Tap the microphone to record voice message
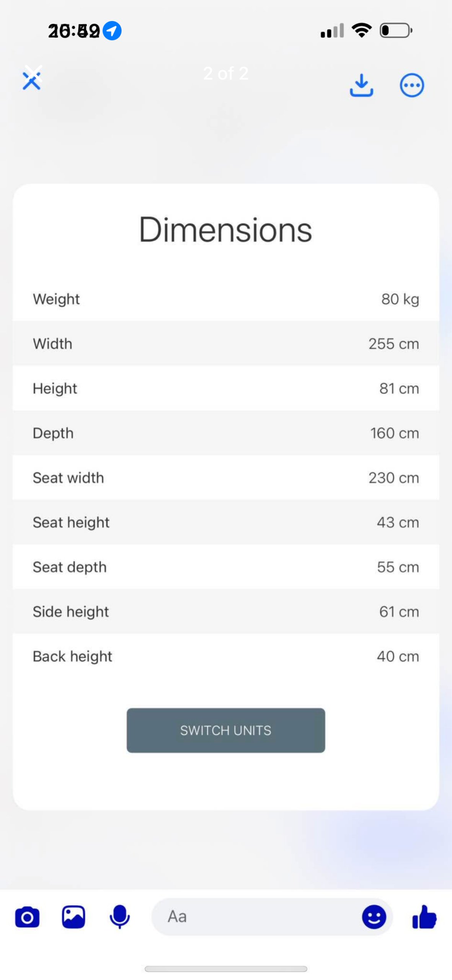 tap(119, 917)
